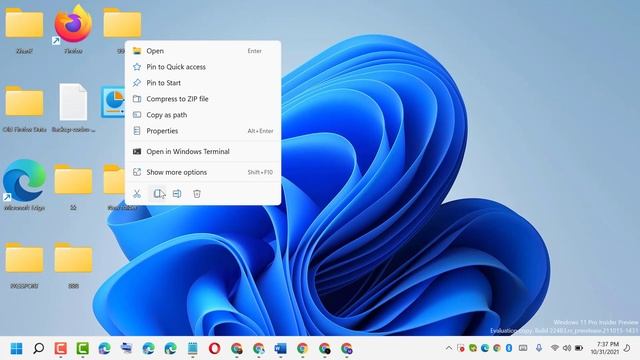Open Properties from the context menu
This screenshot has height=360, width=640.
pos(203,131)
